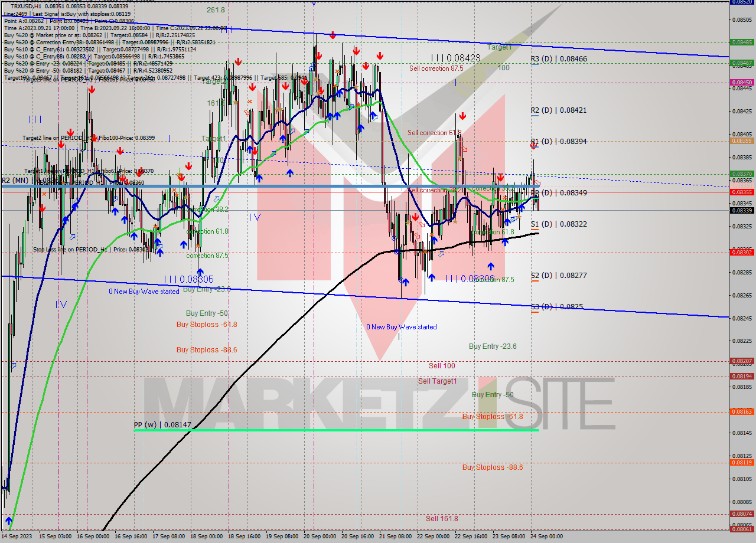This screenshot has height=543, width=756.
Task: Click the '19 Sep 08:00' time axis label
Action: (x=282, y=537)
